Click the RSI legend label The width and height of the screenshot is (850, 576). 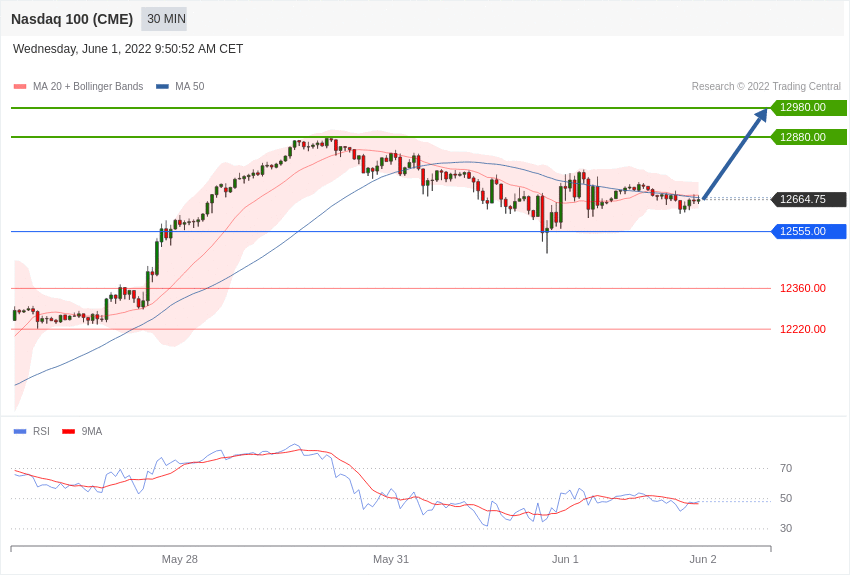(x=41, y=431)
